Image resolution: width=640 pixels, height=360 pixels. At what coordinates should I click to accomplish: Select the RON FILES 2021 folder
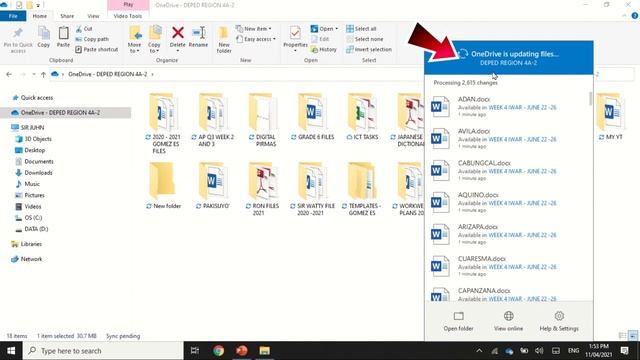tap(262, 189)
